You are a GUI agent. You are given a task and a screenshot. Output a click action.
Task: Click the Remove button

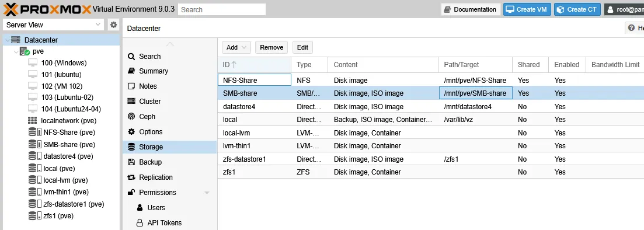coord(271,47)
